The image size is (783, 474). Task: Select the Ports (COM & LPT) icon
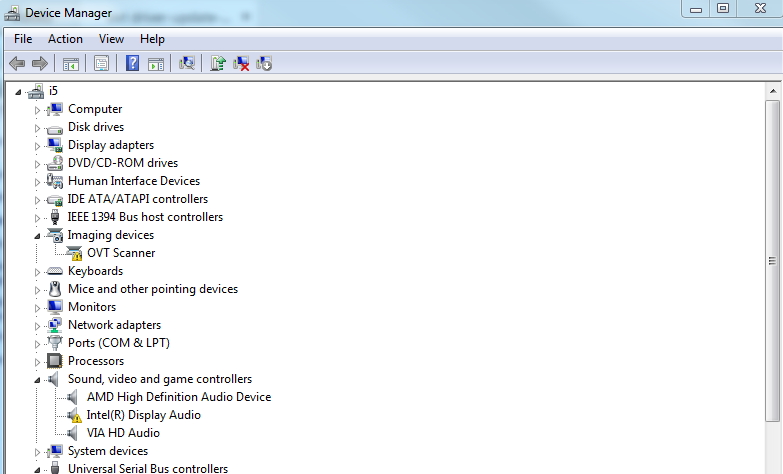click(54, 343)
